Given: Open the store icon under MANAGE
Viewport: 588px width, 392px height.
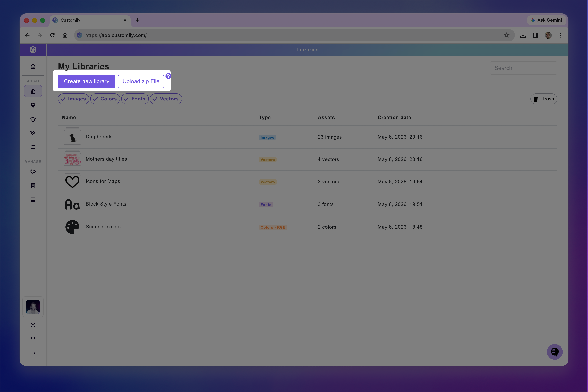Looking at the screenshot, I should 33,200.
